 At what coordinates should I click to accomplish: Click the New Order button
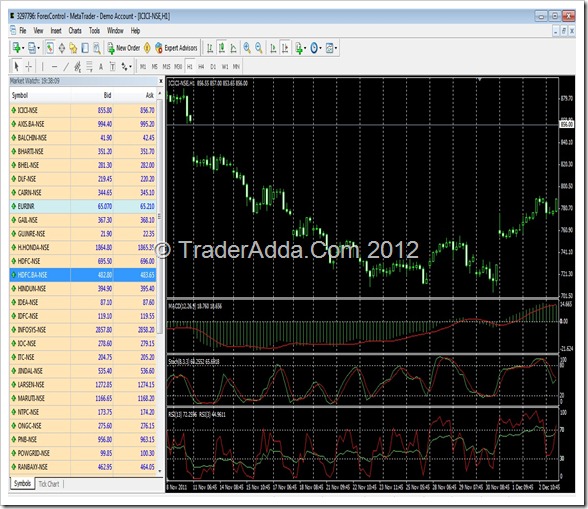coord(124,48)
